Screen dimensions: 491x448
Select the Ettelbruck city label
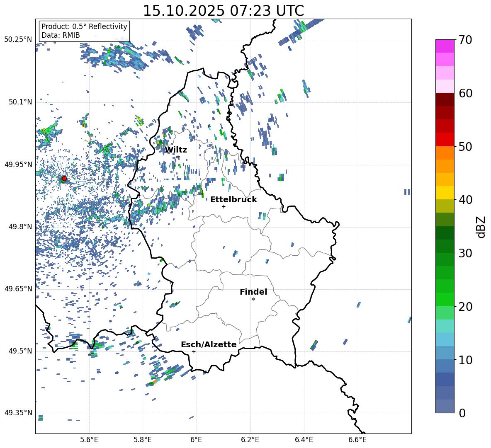coord(233,199)
